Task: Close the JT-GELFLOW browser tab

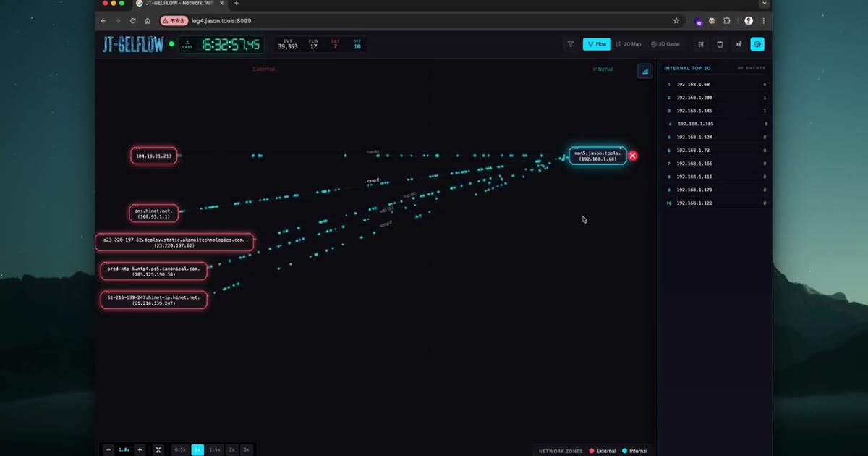Action: point(222,4)
